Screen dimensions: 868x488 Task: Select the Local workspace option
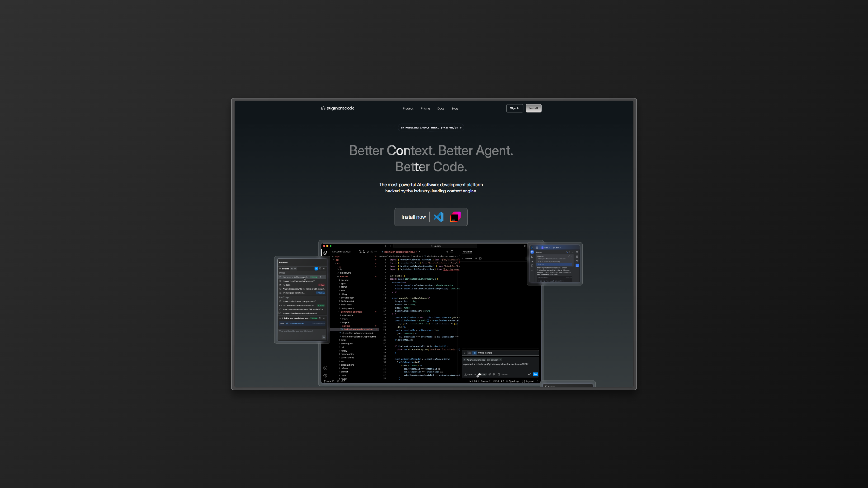[282, 324]
